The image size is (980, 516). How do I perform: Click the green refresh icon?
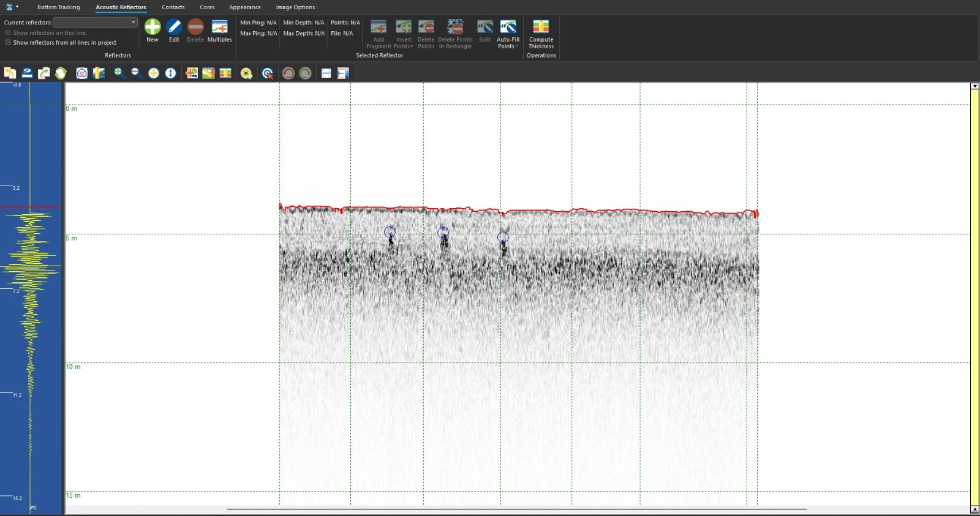(x=61, y=73)
